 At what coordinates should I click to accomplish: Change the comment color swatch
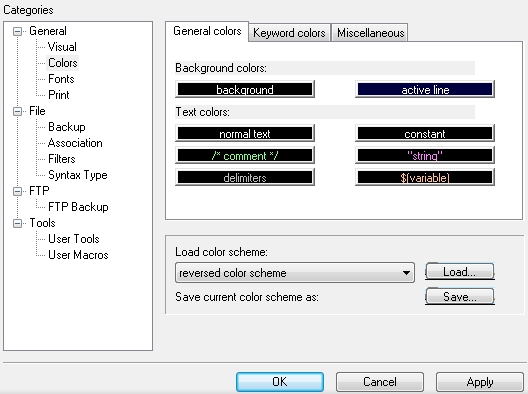245,156
